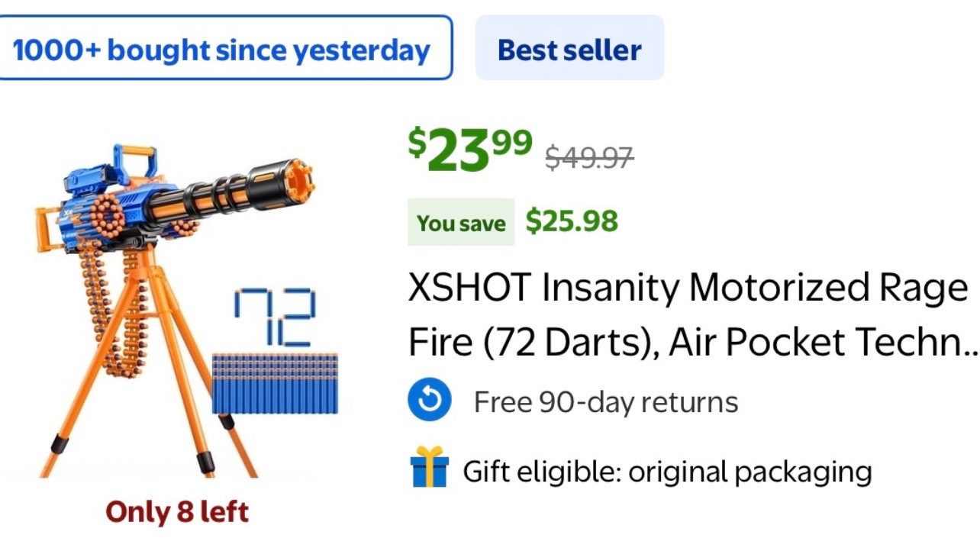980x551 pixels.
Task: Click the blue circular returns arrow icon
Action: [x=430, y=399]
